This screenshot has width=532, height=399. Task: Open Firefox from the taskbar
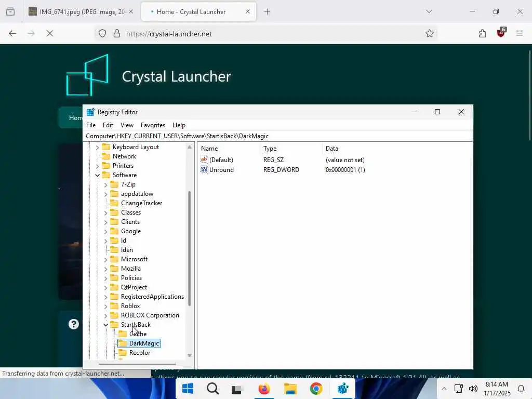[264, 389]
